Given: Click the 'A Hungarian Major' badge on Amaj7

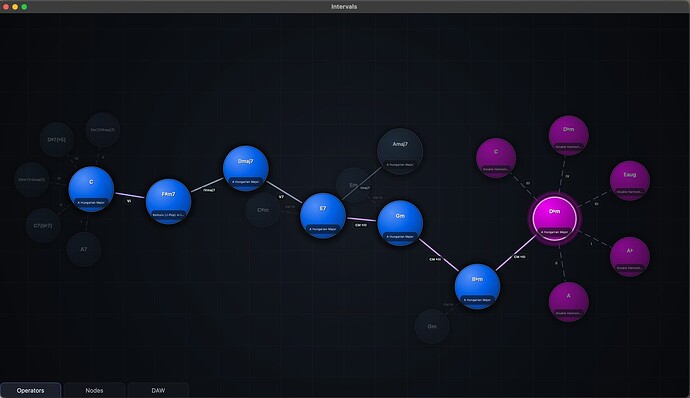Looking at the screenshot, I should click(x=400, y=165).
